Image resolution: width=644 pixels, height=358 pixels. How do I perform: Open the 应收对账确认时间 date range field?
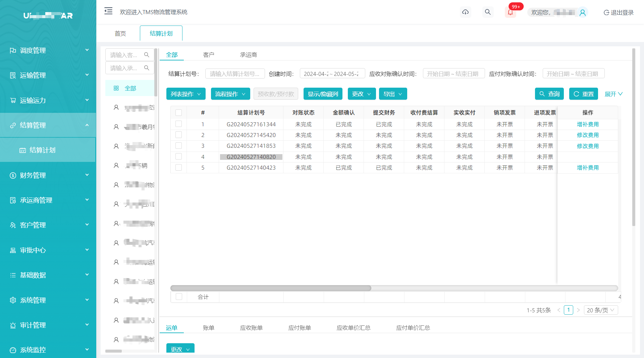tap(453, 74)
